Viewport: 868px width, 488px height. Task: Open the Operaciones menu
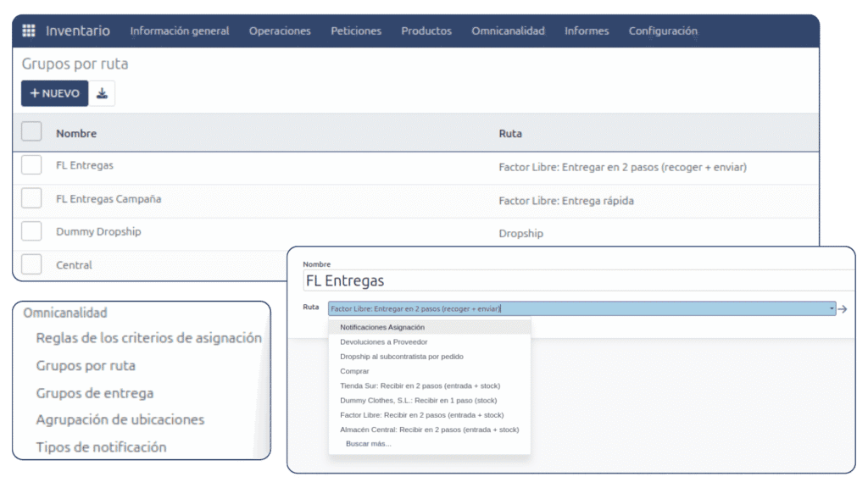tap(280, 31)
